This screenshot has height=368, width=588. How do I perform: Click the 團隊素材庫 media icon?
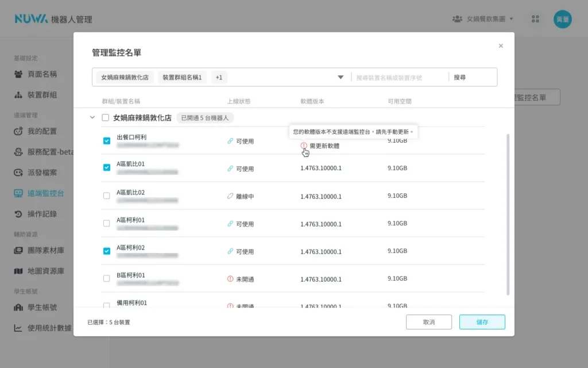[18, 250]
